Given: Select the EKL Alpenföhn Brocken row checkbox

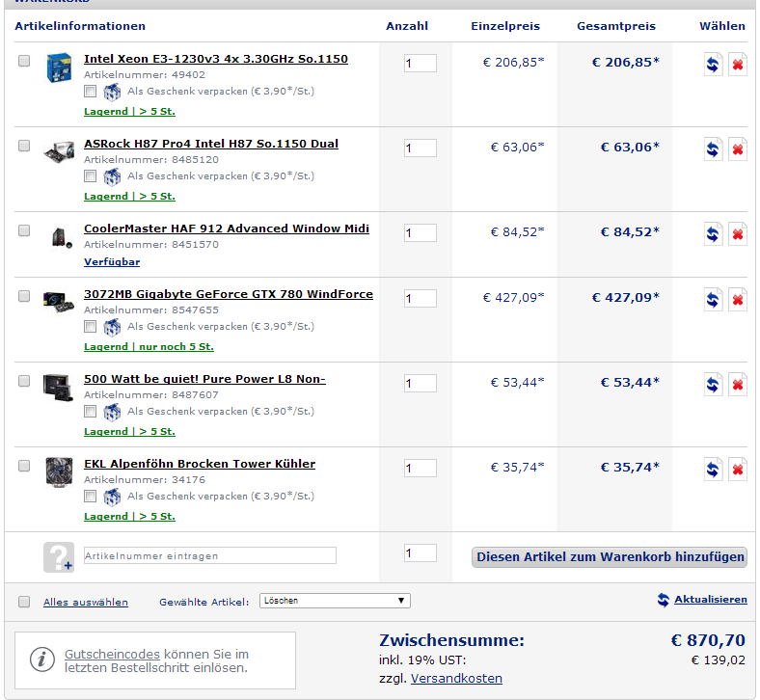Looking at the screenshot, I should click(24, 466).
